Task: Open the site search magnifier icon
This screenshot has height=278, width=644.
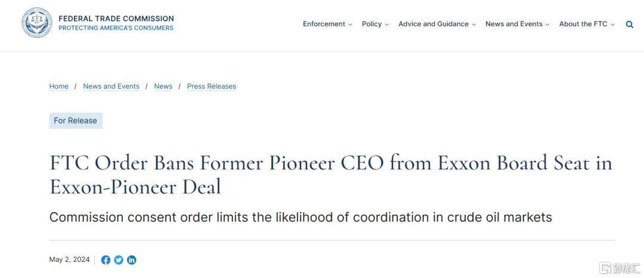Action: 630,24
